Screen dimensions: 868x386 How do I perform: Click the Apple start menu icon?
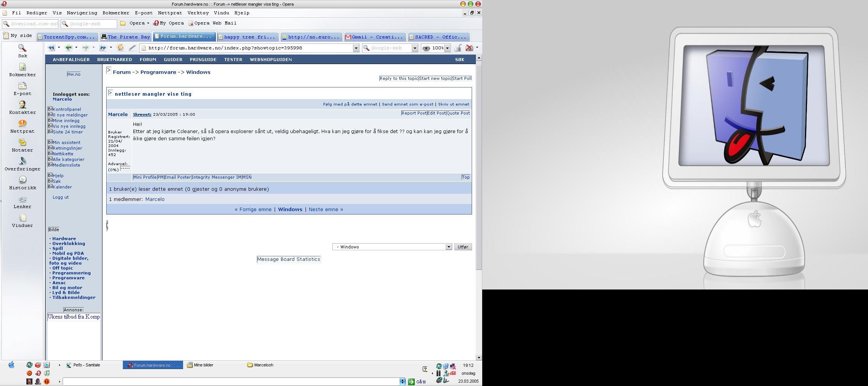point(12,365)
